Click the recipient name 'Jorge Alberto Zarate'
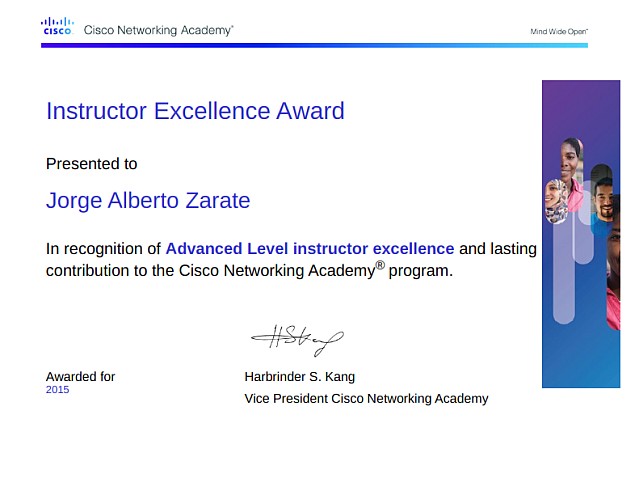This screenshot has width=640, height=495. (148, 200)
